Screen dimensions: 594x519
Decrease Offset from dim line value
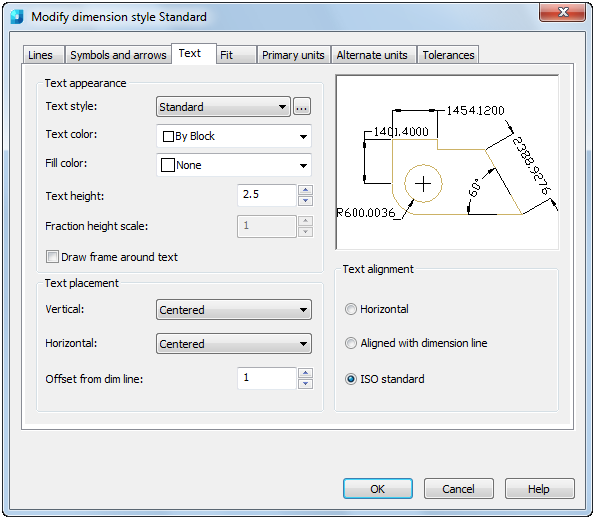click(305, 384)
